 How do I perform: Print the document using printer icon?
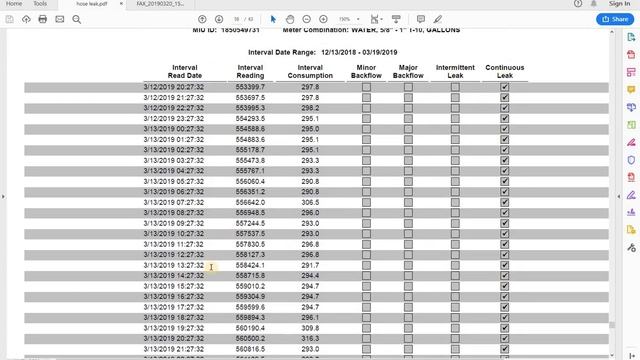click(x=42, y=19)
